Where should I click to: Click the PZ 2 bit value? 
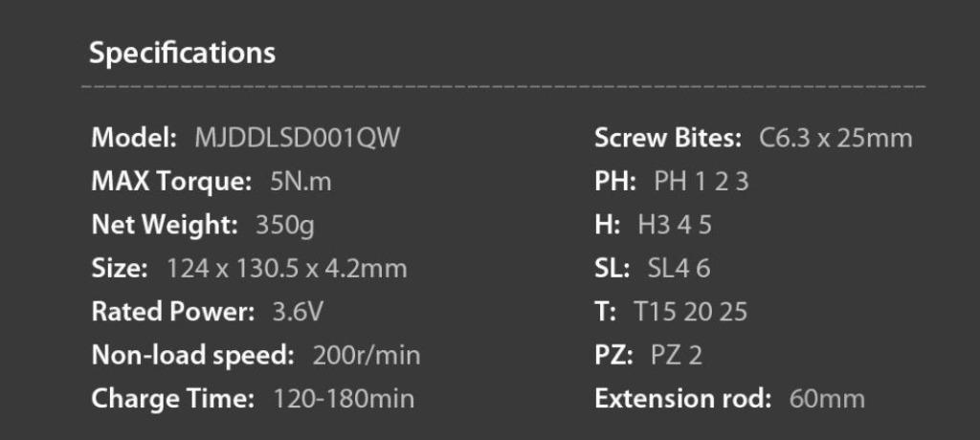click(677, 356)
